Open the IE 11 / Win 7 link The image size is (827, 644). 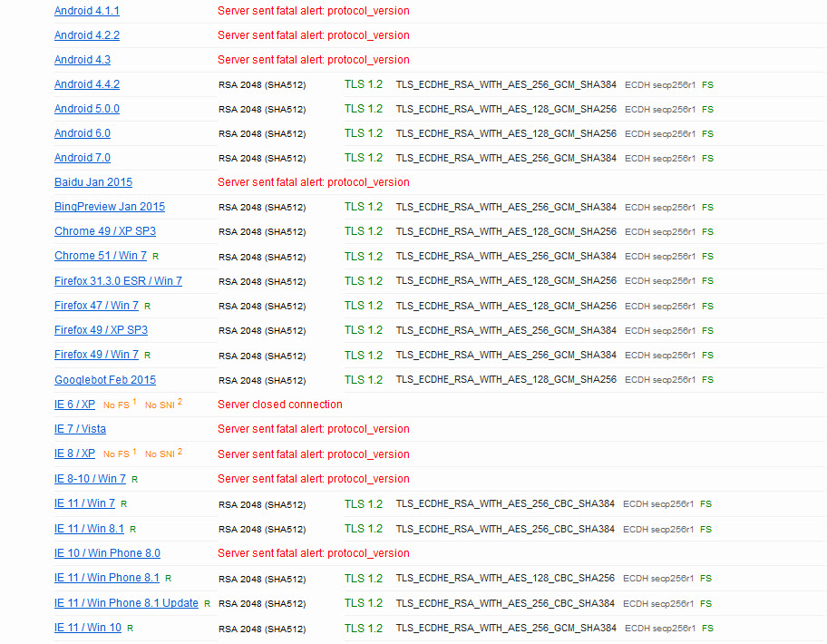click(84, 503)
